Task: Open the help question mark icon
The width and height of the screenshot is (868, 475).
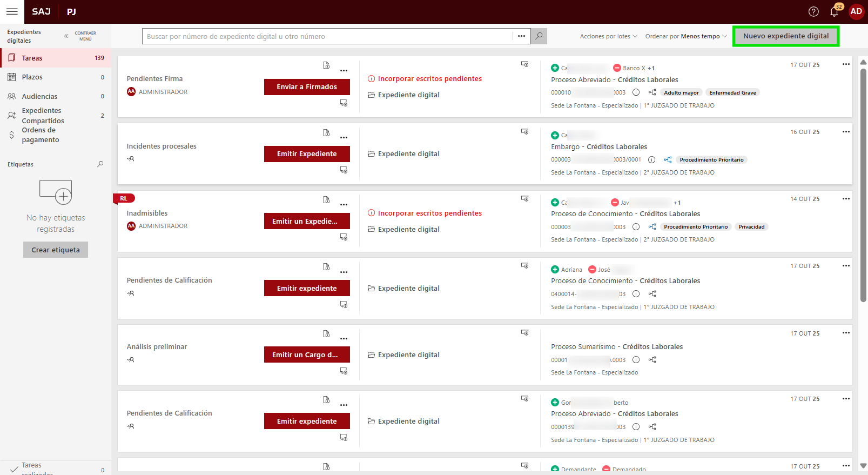Action: pos(813,11)
